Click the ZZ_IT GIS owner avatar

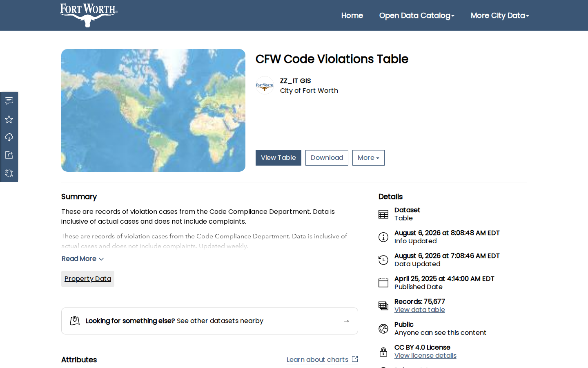pyautogui.click(x=265, y=85)
